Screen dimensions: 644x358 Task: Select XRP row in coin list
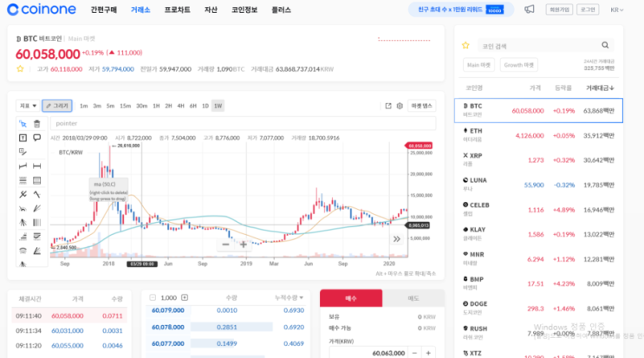(x=538, y=159)
